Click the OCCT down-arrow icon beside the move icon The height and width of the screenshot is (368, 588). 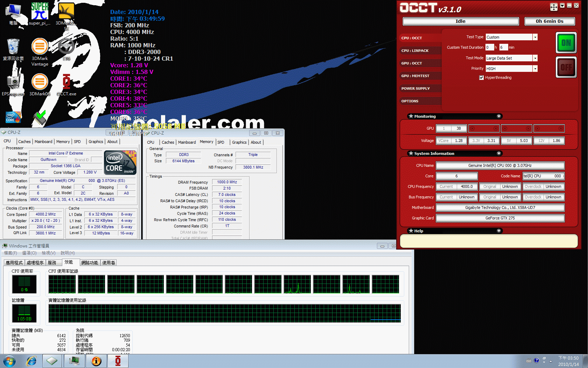[x=562, y=6]
